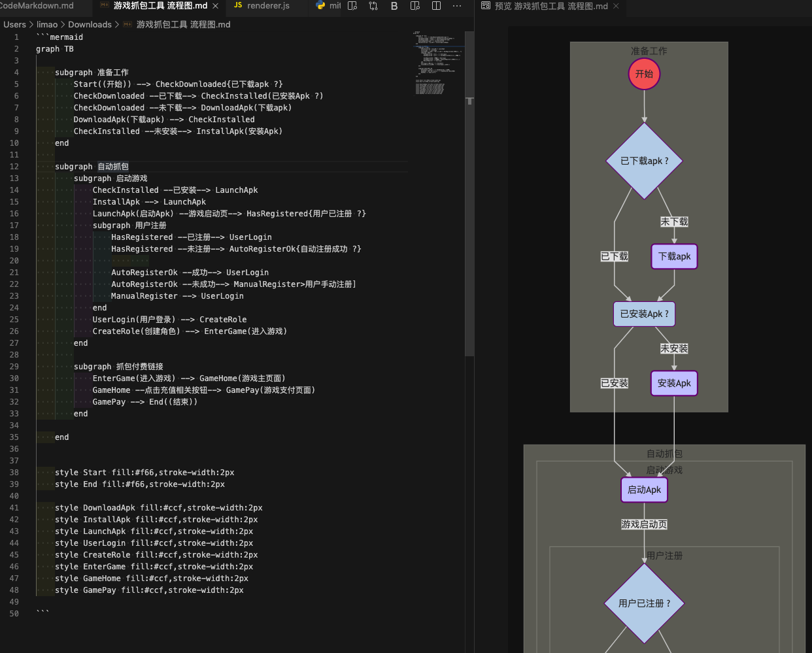812x653 pixels.
Task: Click the 安装Apk node in flowchart
Action: [x=674, y=383]
